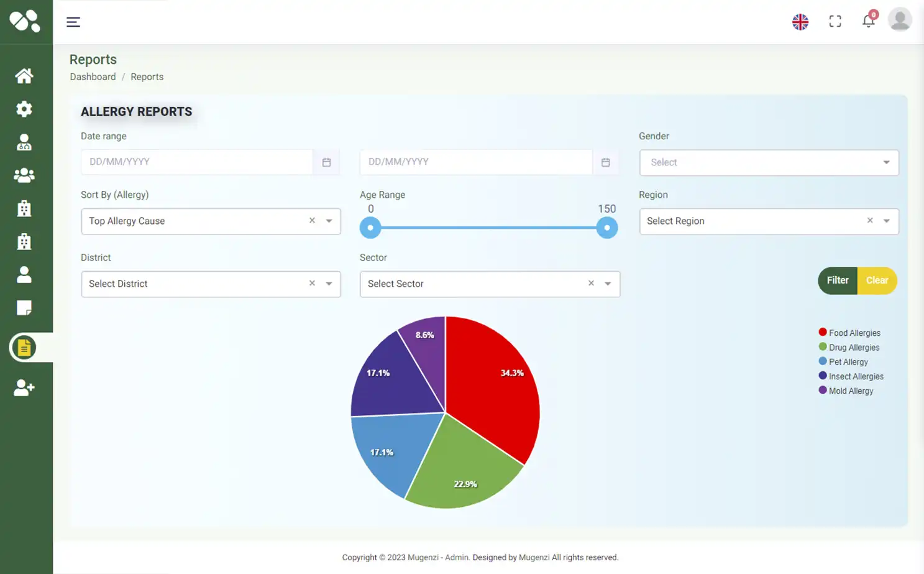Open the people group icon in sidebar
The height and width of the screenshot is (574, 924).
(24, 176)
